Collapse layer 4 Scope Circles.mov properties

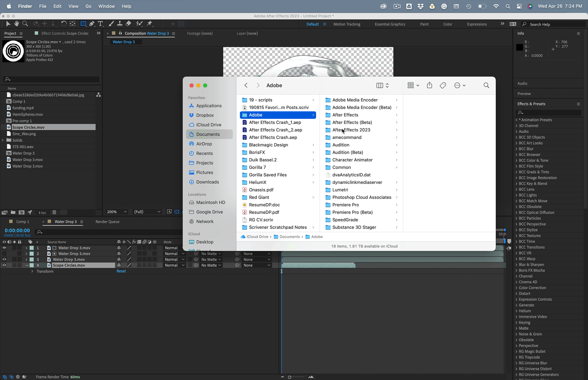pos(27,265)
